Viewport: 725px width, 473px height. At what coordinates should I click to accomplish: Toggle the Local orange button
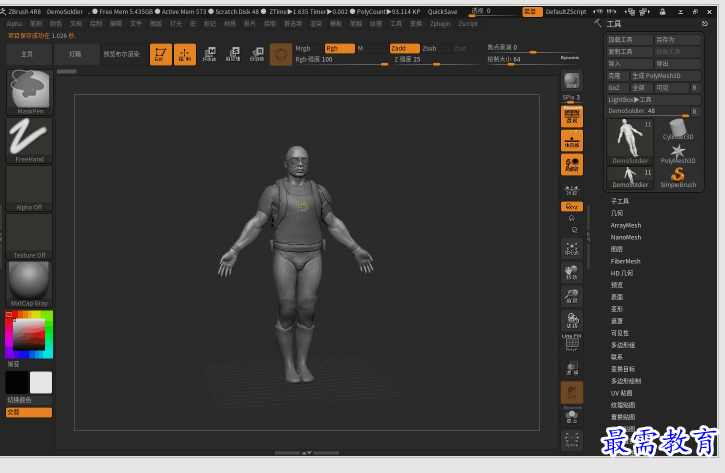coord(572,165)
